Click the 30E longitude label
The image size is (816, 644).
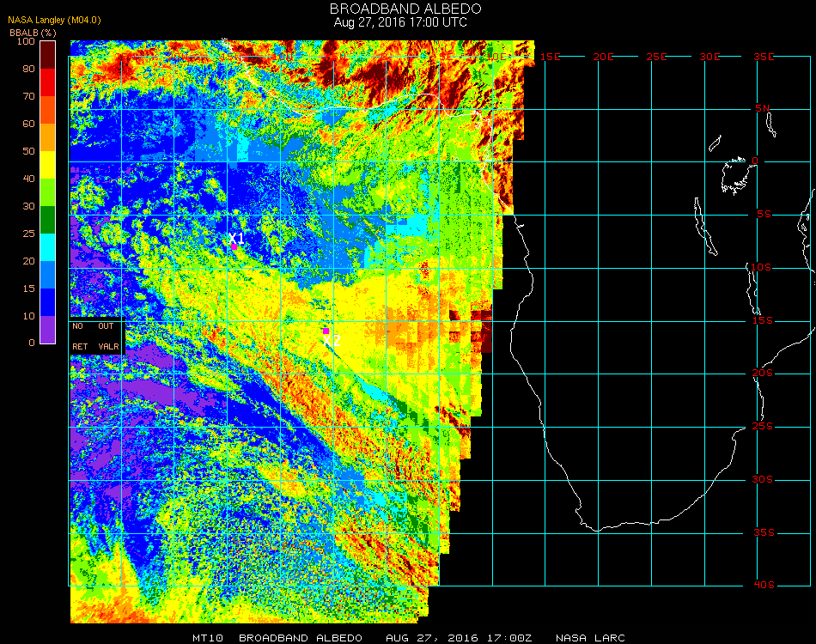tap(709, 57)
